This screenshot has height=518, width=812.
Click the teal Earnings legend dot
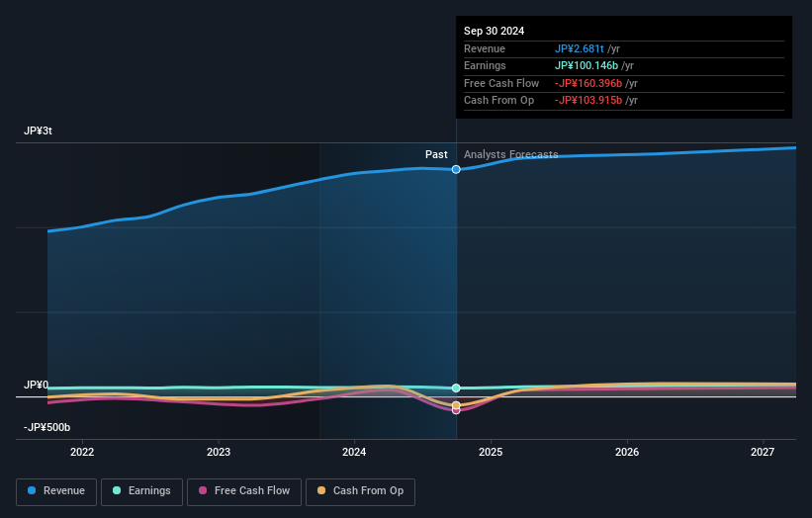point(117,490)
